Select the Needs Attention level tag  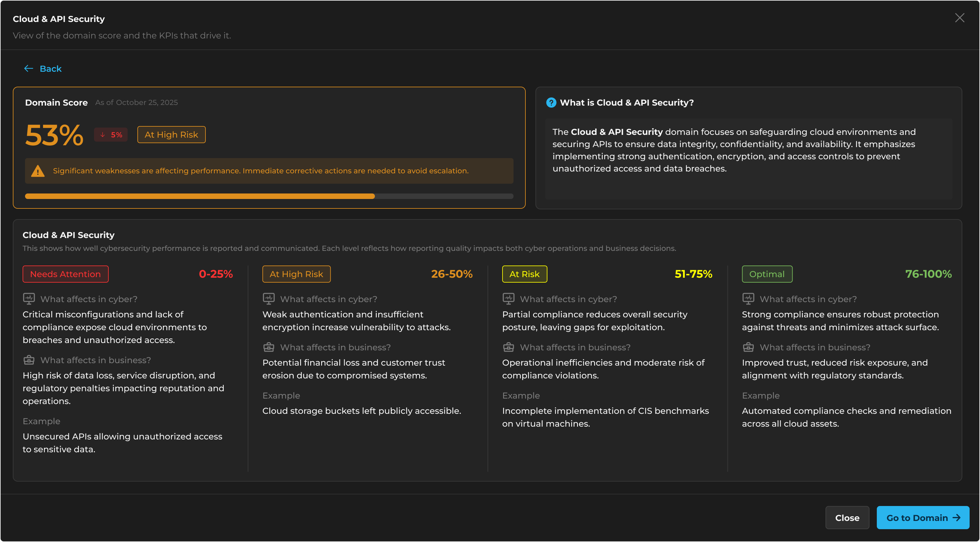pos(65,274)
